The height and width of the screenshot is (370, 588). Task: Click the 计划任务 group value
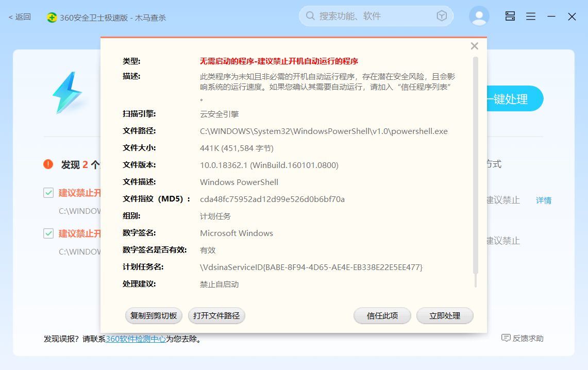[215, 216]
